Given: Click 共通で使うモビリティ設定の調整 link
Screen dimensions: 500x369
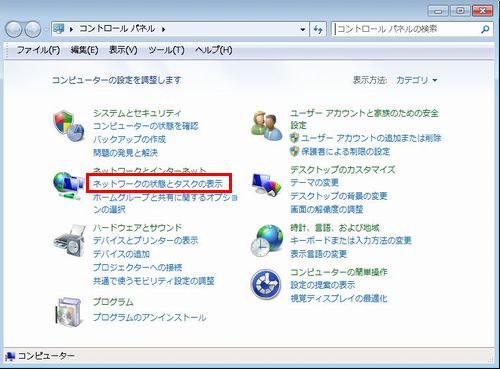Looking at the screenshot, I should tap(154, 281).
